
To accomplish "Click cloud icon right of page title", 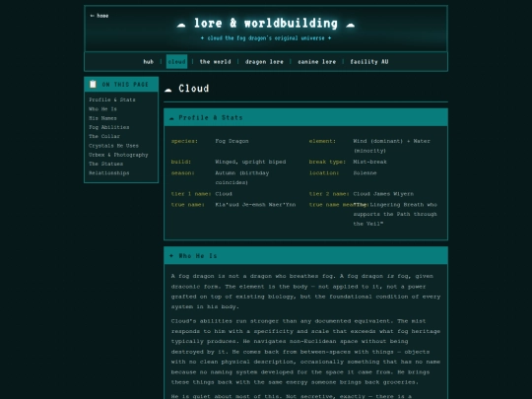I will coord(350,25).
